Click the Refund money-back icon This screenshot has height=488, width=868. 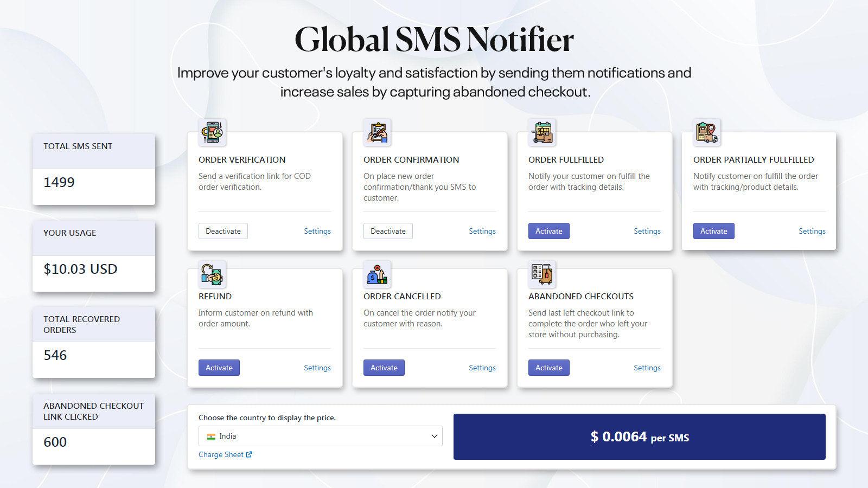point(212,274)
